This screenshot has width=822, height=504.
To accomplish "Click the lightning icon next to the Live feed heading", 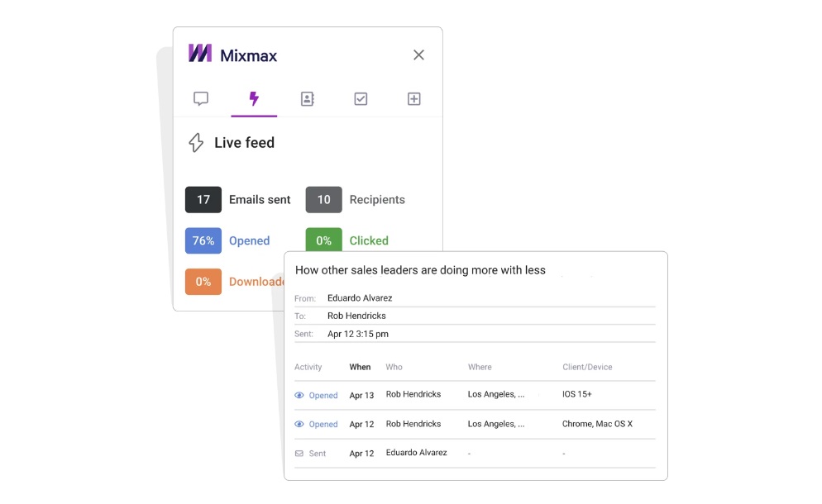I will point(195,142).
